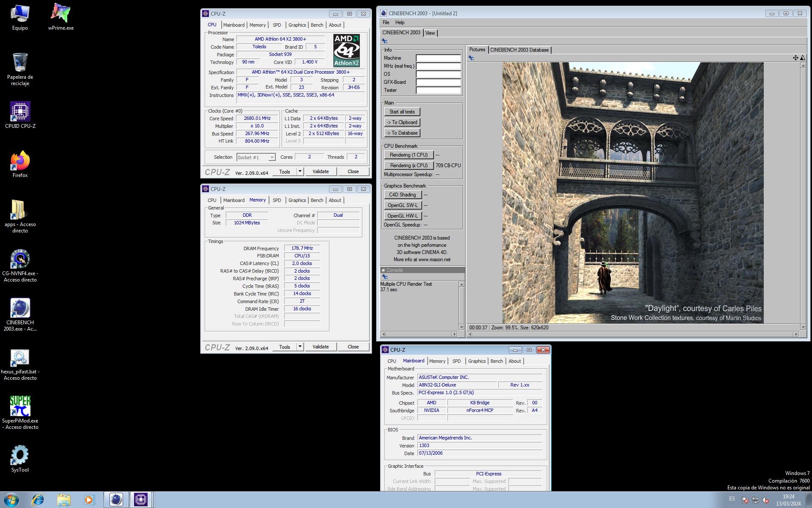Open Graphics tab in Mainboard CPU-Z window
Viewport: 812px width, 508px height.
tap(477, 361)
